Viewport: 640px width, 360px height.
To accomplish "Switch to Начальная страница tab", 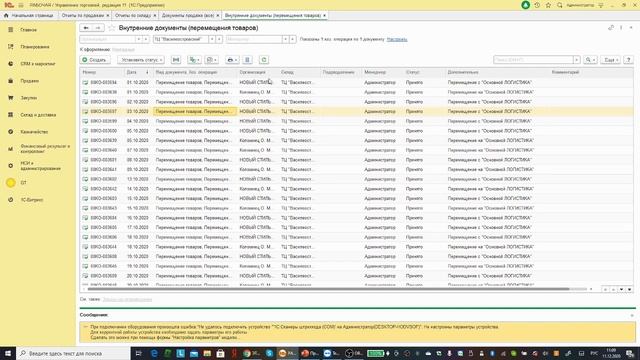I will tap(29, 16).
